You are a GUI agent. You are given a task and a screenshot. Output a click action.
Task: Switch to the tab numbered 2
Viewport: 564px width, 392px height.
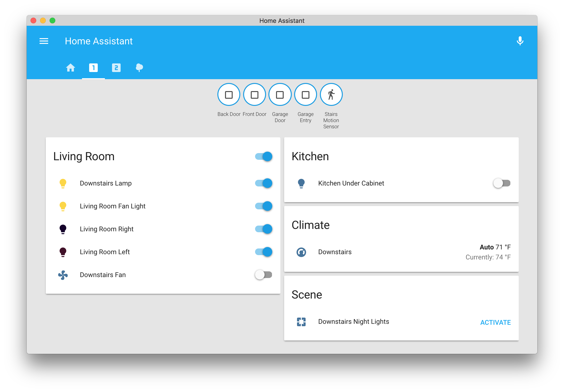tap(116, 67)
